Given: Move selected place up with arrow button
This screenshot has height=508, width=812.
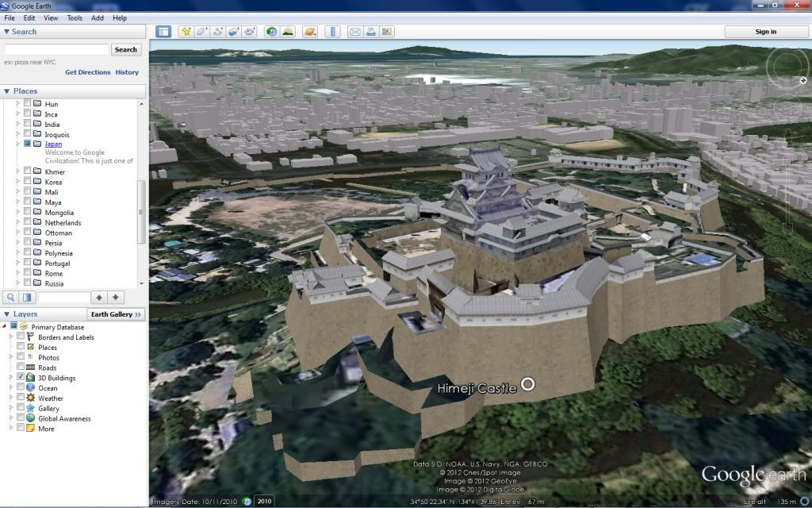Looking at the screenshot, I should [99, 297].
